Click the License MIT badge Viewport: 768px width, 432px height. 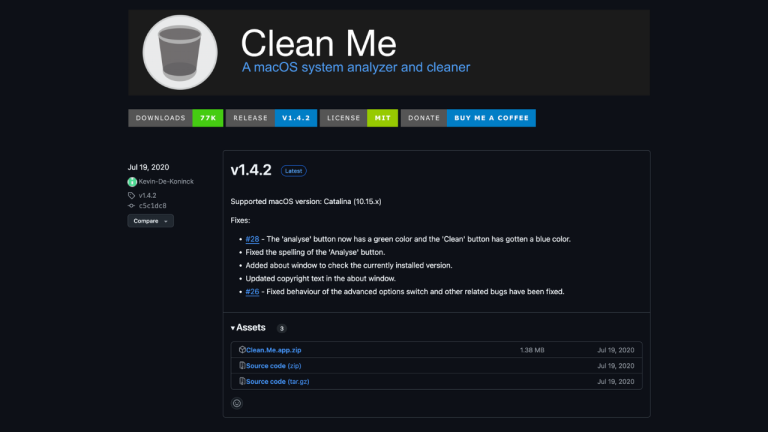click(359, 118)
